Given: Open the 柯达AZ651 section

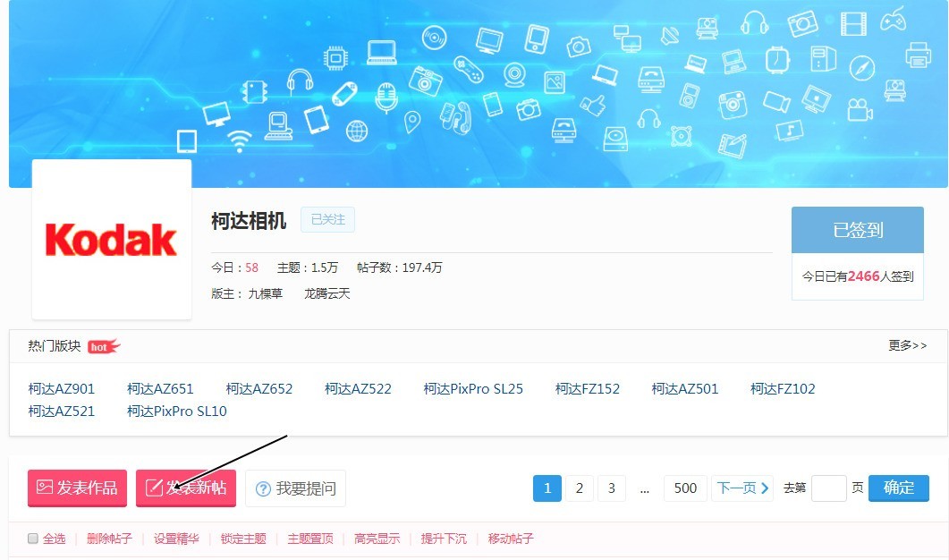Looking at the screenshot, I should tap(160, 388).
